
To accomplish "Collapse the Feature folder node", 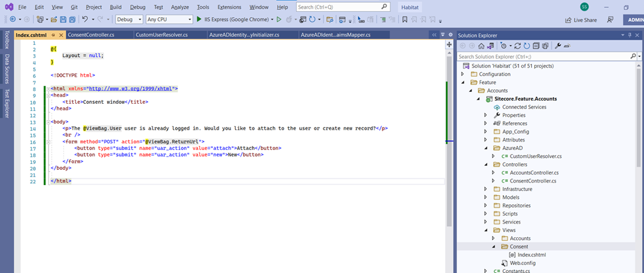I will tap(463, 82).
